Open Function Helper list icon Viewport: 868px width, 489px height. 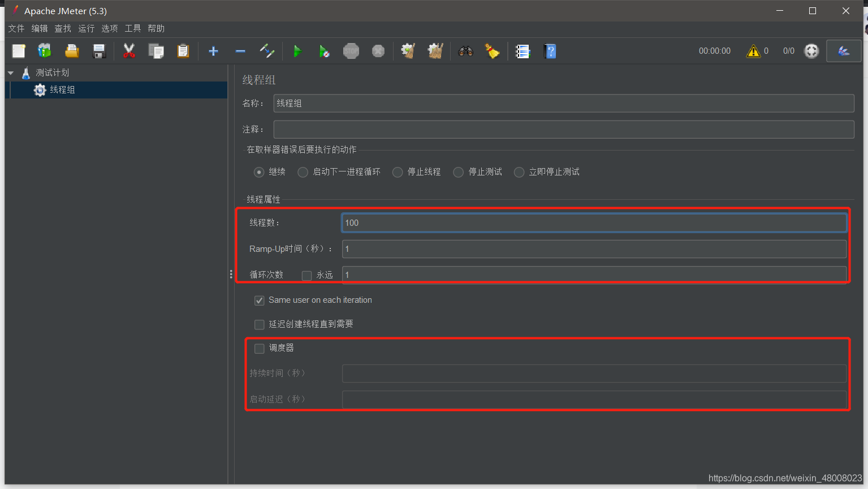522,51
